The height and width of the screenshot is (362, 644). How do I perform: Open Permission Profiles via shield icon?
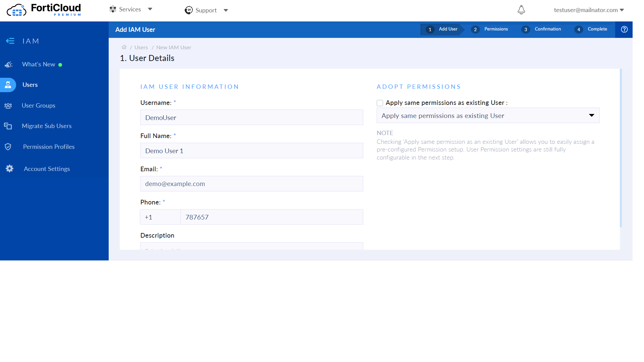8,146
